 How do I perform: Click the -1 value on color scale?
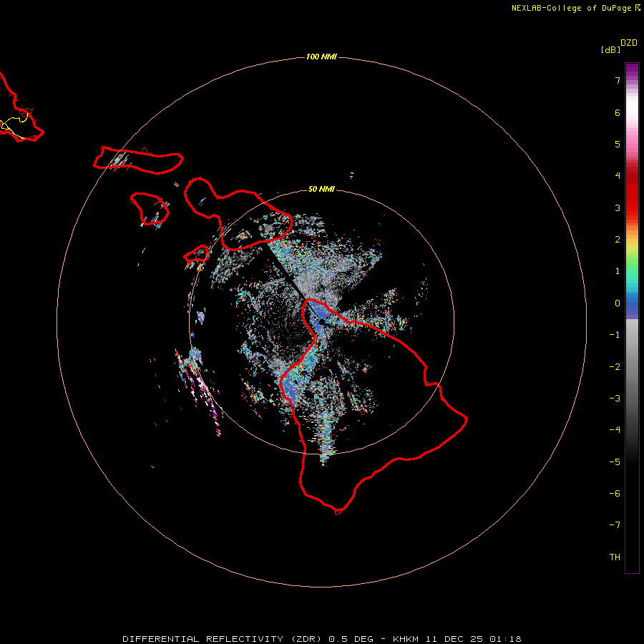[x=615, y=335]
